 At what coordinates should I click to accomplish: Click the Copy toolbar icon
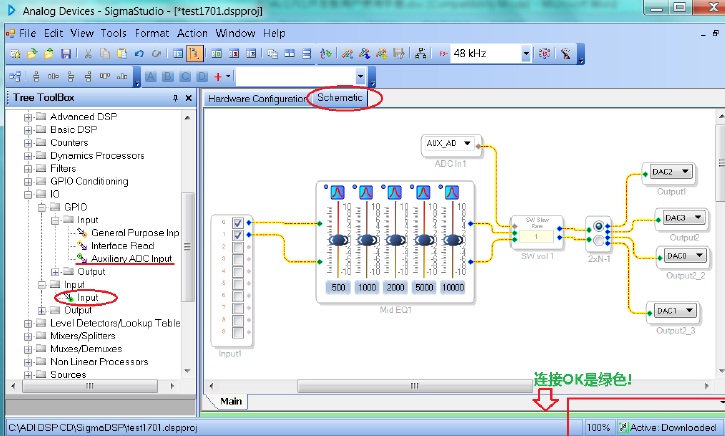click(105, 54)
